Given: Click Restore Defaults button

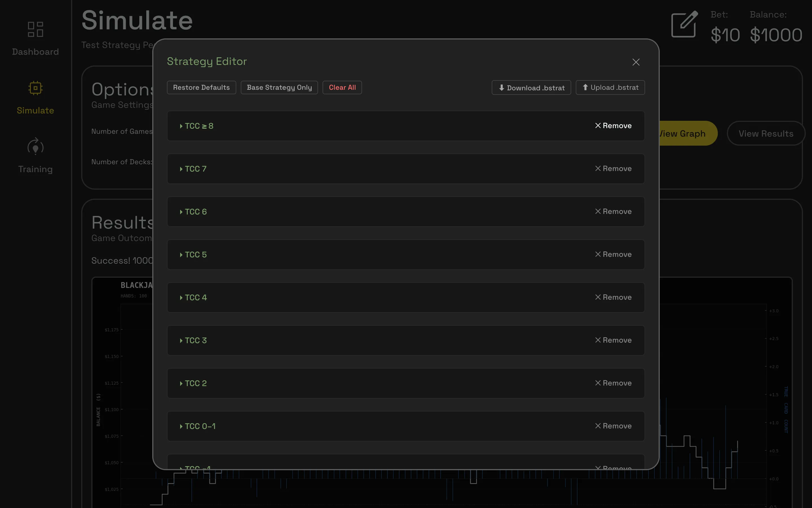Looking at the screenshot, I should click(x=201, y=87).
